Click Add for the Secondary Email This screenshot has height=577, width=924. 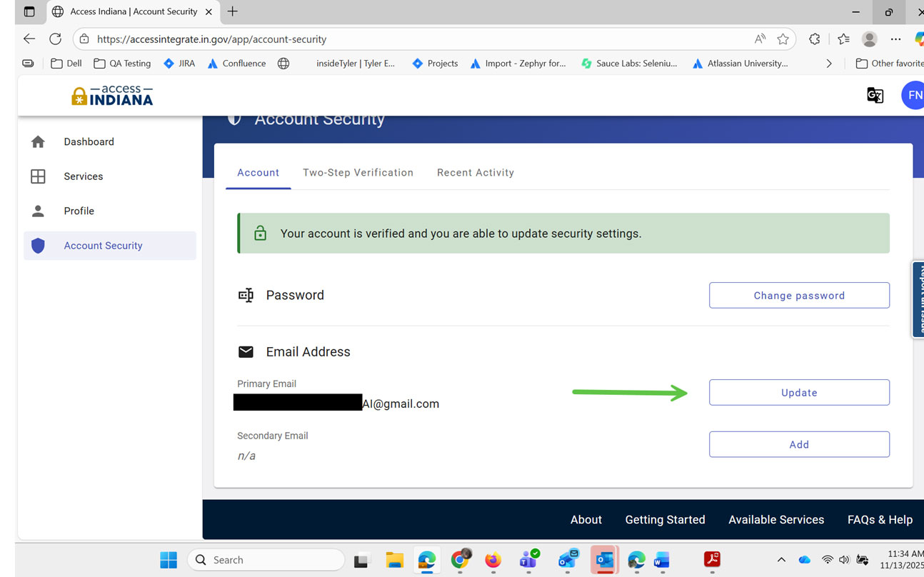coord(799,444)
